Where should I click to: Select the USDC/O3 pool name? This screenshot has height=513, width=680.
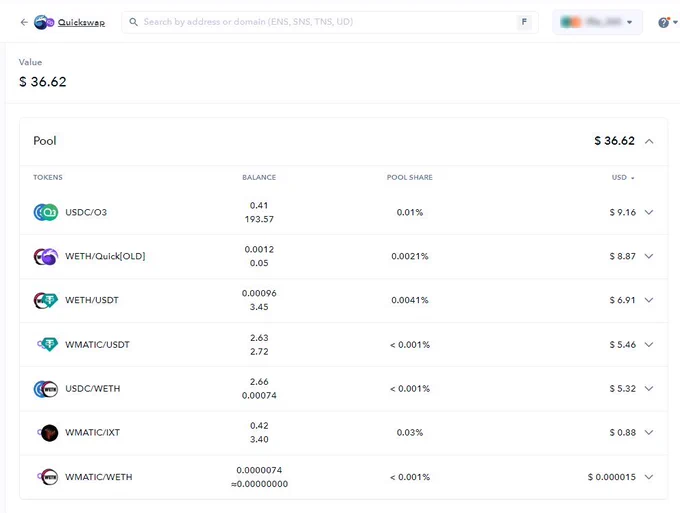(x=86, y=212)
